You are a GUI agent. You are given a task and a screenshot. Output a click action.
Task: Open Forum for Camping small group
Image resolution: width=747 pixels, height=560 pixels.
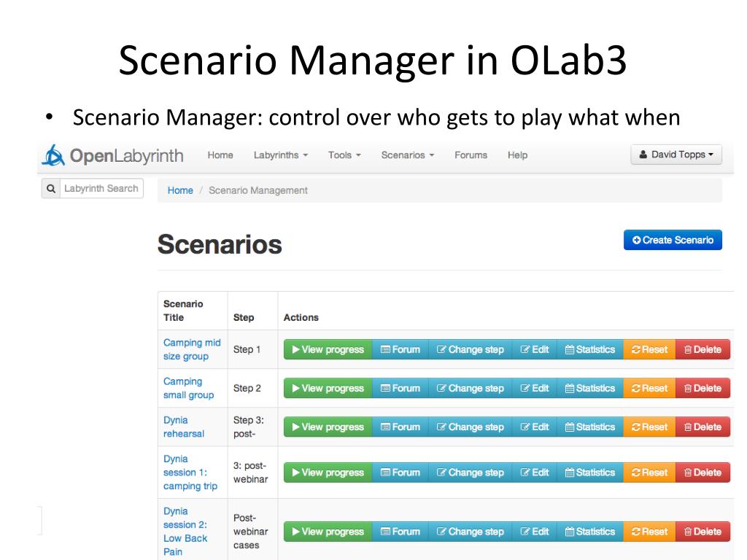[400, 388]
